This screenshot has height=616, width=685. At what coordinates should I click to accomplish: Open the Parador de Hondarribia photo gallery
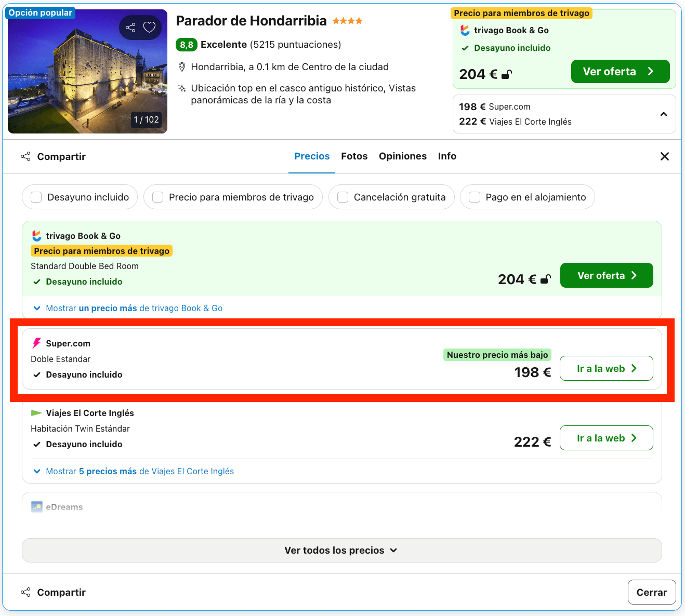tap(87, 71)
